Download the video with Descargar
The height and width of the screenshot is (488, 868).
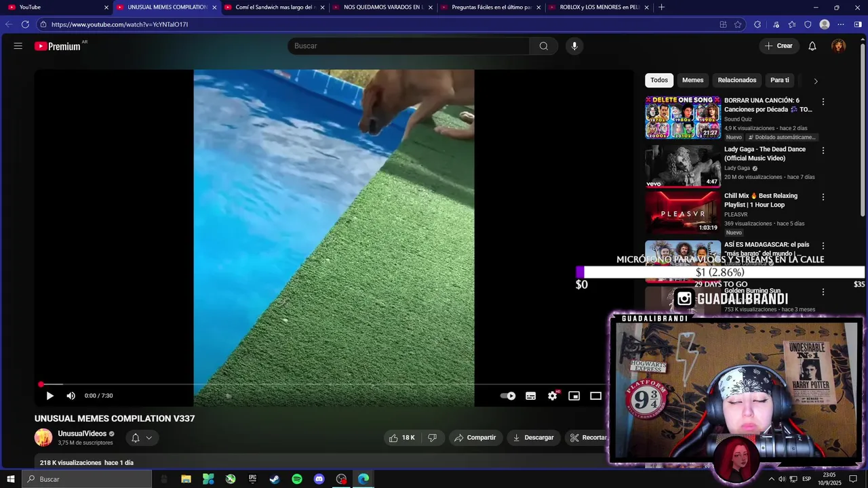(534, 438)
